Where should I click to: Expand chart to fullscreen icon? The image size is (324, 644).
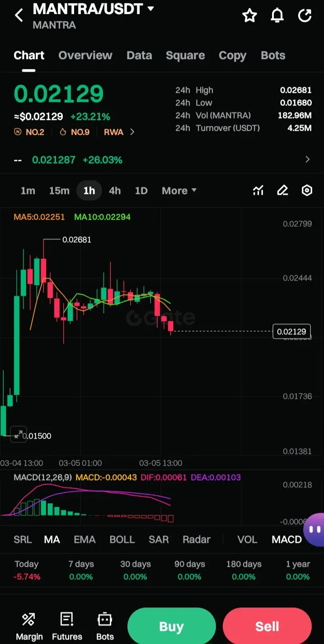(19, 434)
